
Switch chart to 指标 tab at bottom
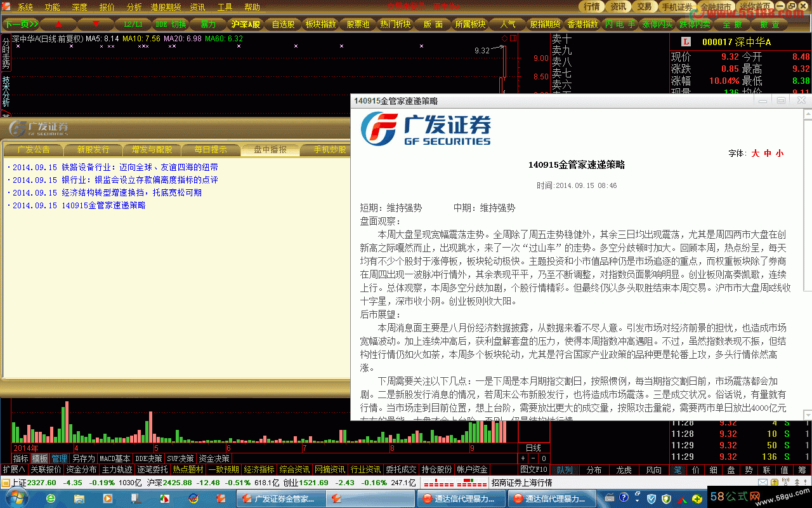(21, 458)
